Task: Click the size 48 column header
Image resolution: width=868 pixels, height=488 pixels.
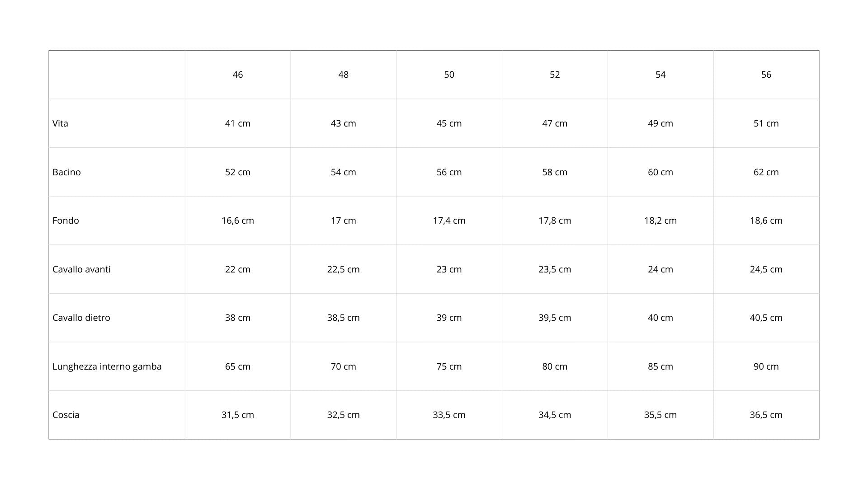Action: (x=344, y=75)
